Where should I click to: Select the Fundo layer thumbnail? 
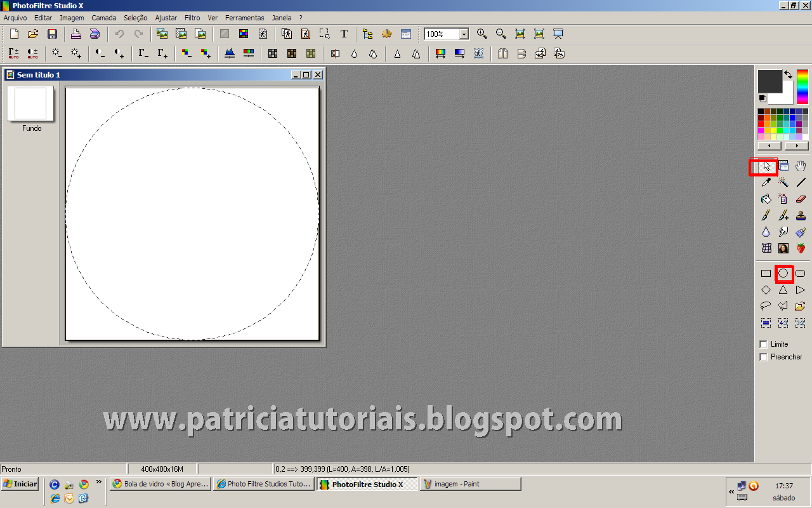[x=30, y=104]
